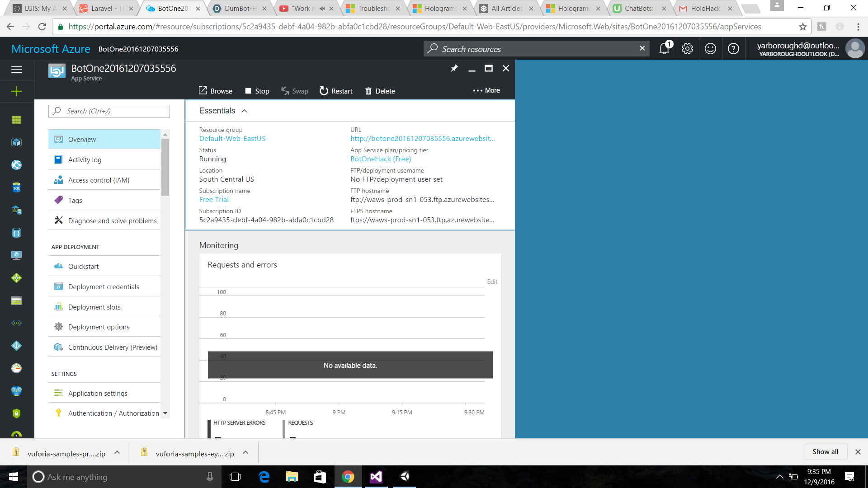Viewport: 868px width, 488px height.
Task: Click the Restart app service icon
Action: [x=324, y=91]
